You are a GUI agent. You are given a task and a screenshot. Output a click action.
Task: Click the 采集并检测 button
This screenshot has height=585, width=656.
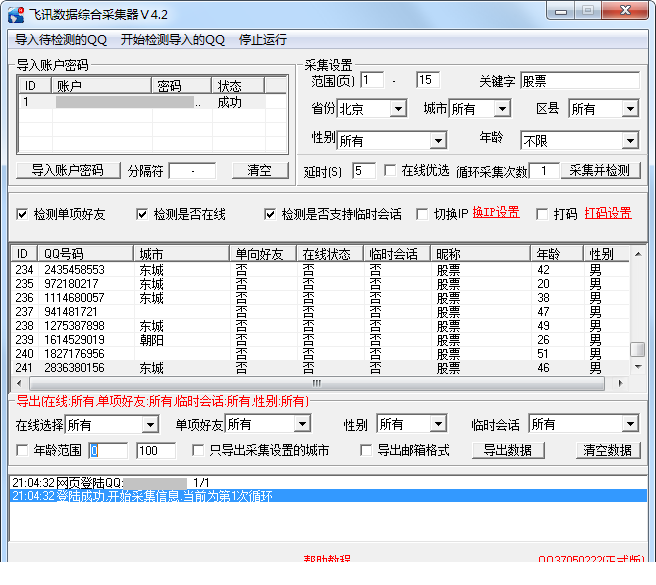point(600,170)
